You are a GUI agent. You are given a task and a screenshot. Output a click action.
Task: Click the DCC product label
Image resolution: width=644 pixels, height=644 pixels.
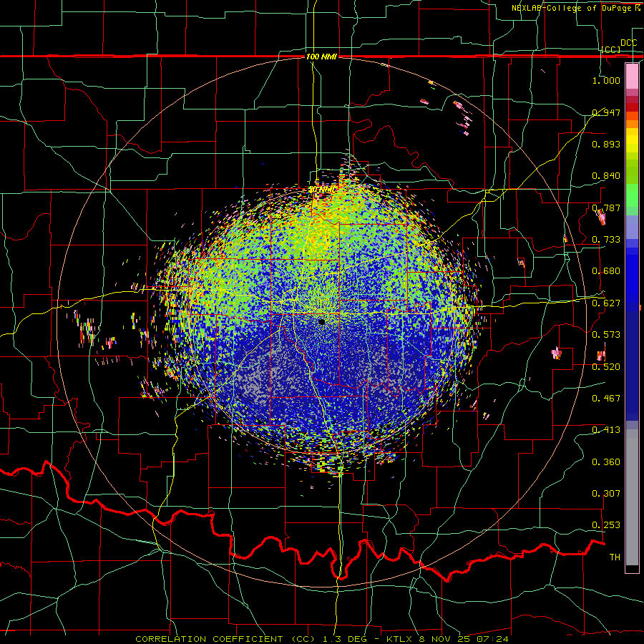pos(628,43)
